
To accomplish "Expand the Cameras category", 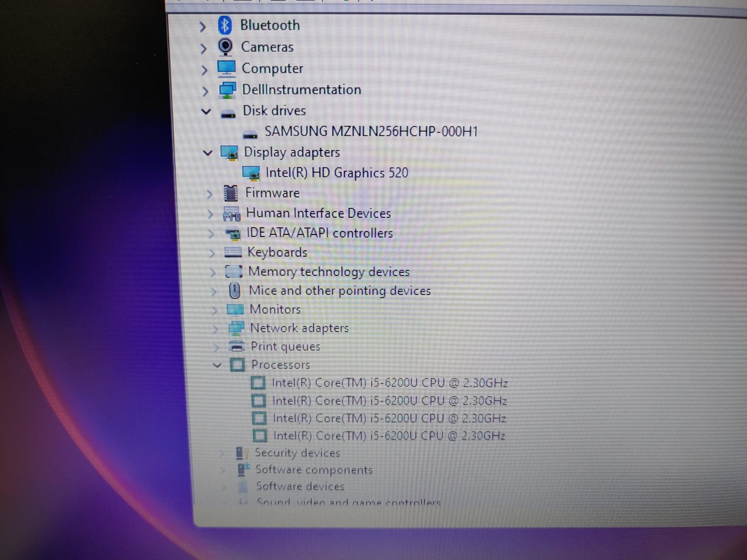I will point(203,48).
